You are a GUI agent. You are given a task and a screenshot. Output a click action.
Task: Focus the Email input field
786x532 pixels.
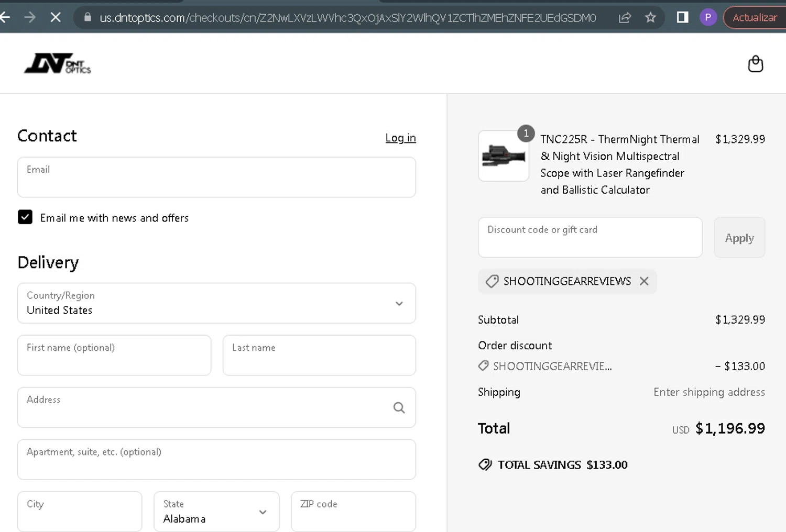(x=216, y=177)
